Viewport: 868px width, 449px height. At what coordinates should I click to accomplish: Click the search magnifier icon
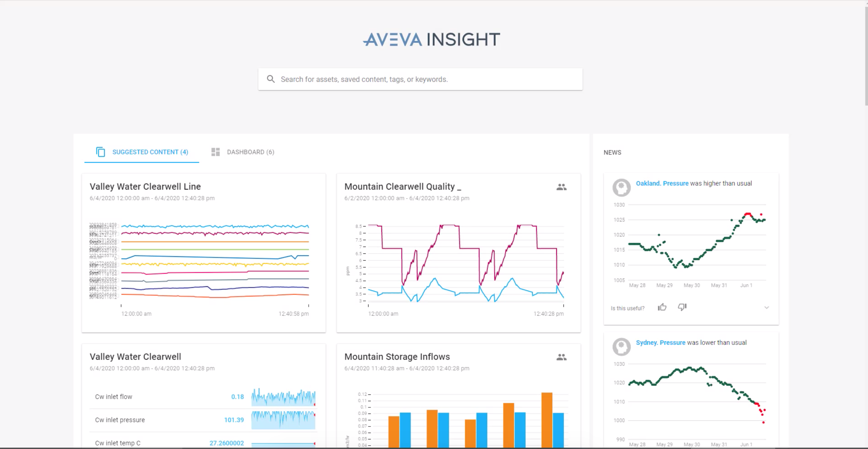270,79
